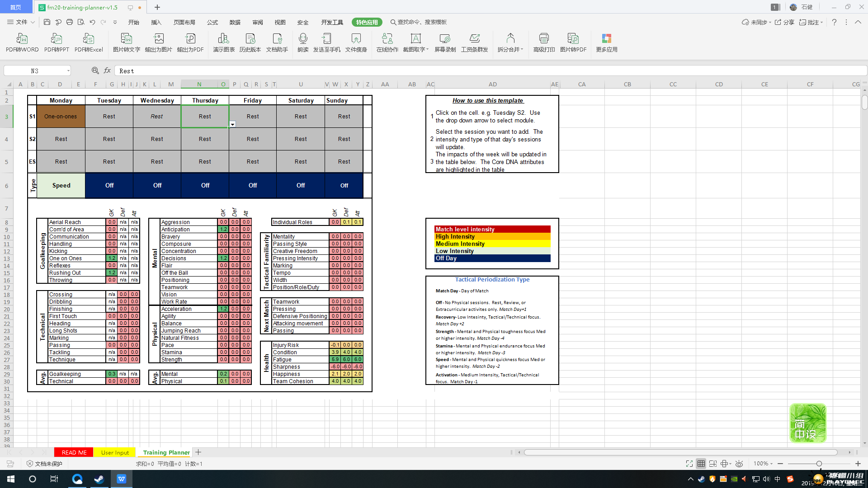868x488 pixels.
Task: Open the help question mark icon
Action: (834, 22)
